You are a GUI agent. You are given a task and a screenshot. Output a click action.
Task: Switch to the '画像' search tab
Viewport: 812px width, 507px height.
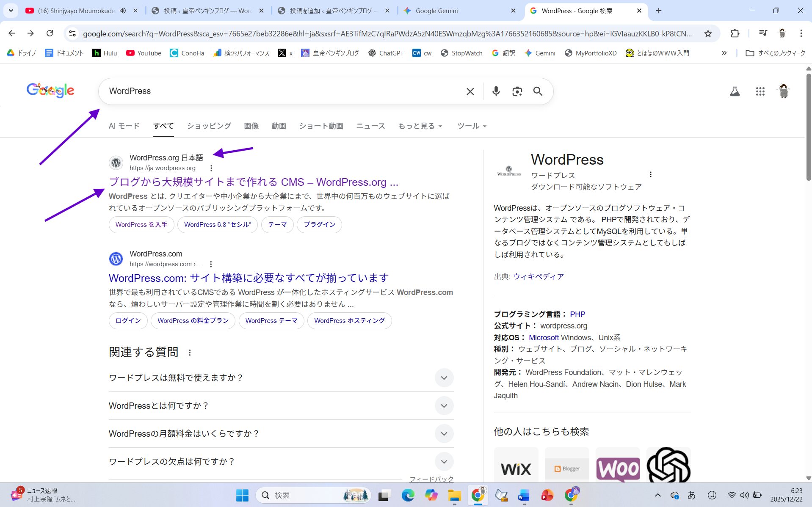[x=251, y=126]
